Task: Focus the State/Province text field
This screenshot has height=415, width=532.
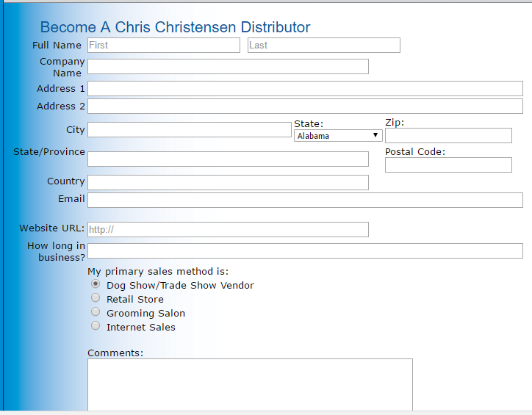Action: point(228,159)
